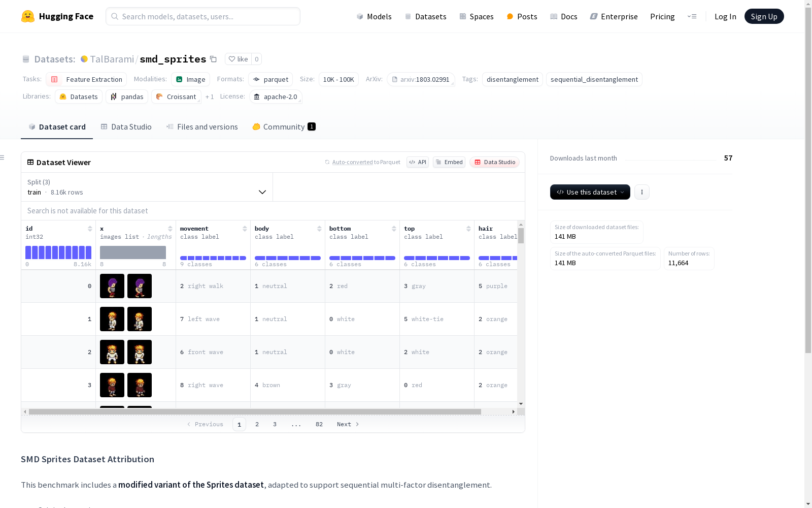Click the id column histogram bars

coord(58,252)
